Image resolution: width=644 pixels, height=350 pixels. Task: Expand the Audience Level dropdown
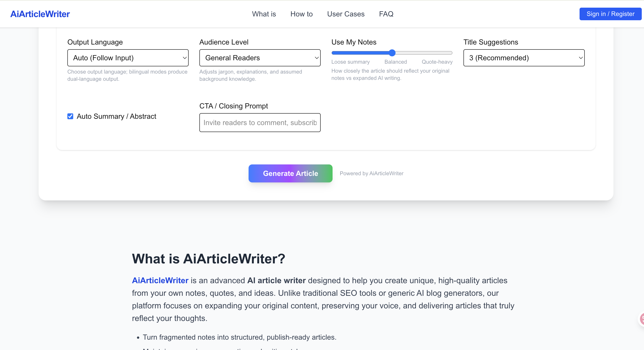point(260,58)
